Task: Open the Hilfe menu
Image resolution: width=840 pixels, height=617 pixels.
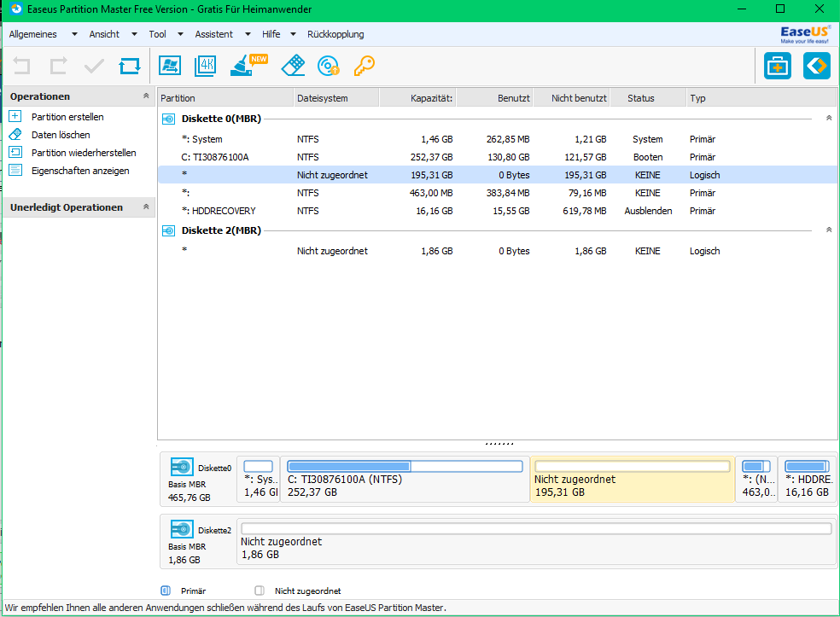Action: pos(271,34)
